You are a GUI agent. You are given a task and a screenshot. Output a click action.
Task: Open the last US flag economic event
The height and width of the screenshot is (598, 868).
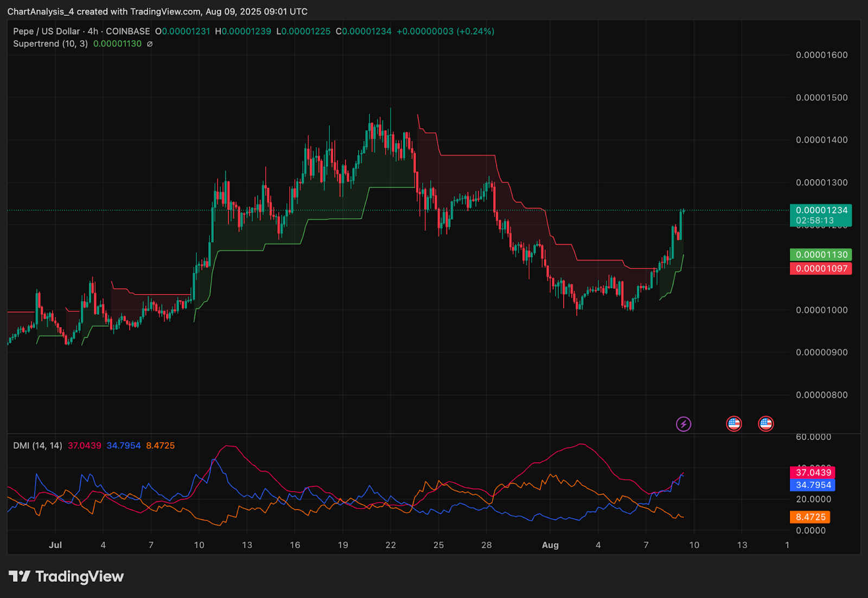pyautogui.click(x=765, y=424)
